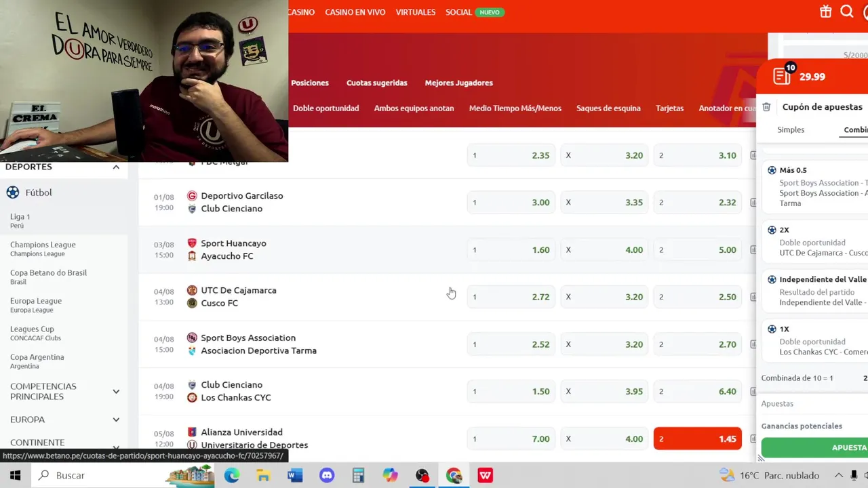The width and height of the screenshot is (868, 488).
Task: Pick Alianza Universidad win at 7.00
Action: pos(511,439)
